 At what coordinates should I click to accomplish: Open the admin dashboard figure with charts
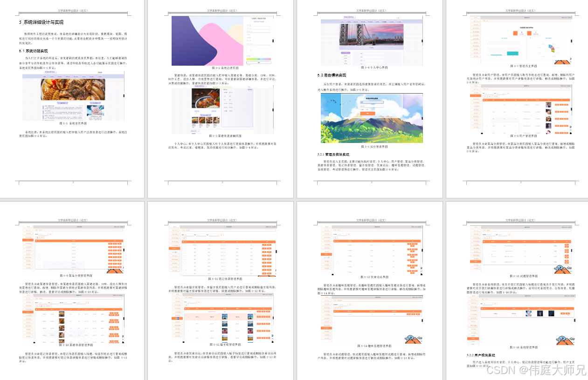click(x=520, y=40)
